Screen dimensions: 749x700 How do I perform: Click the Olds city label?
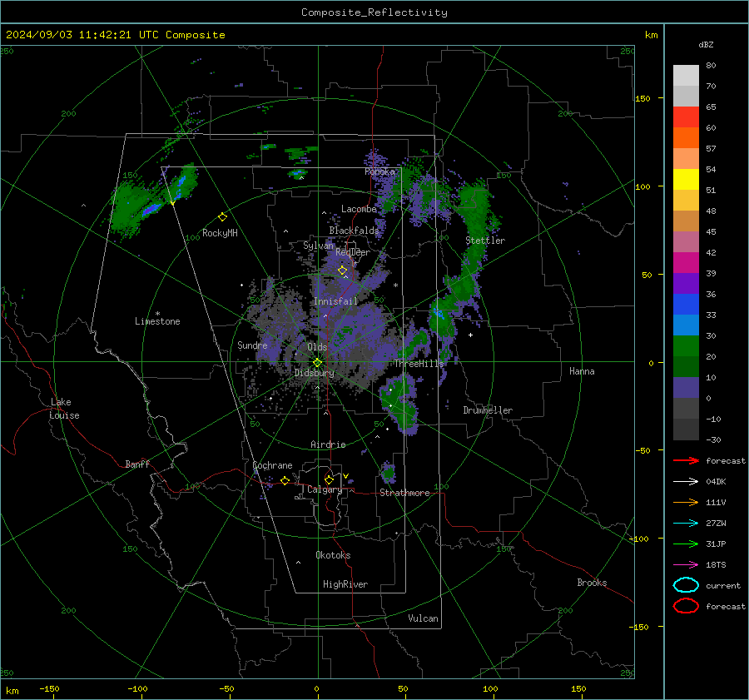coord(317,347)
